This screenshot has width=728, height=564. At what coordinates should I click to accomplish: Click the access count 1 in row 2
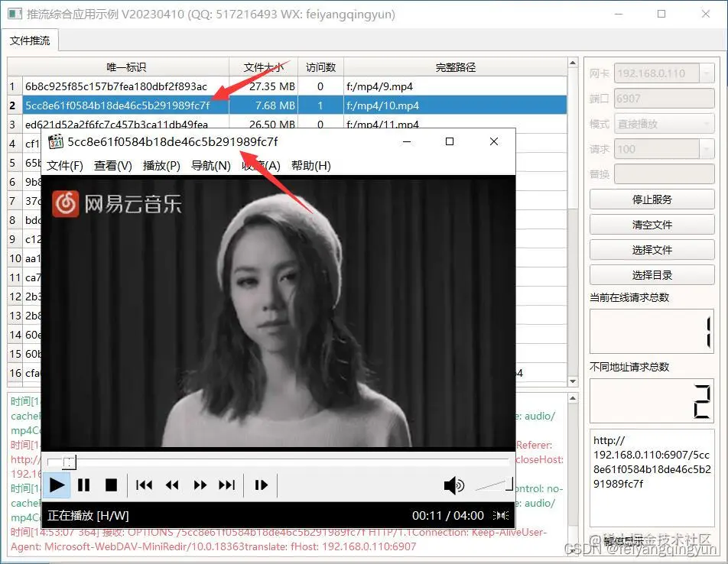(x=320, y=105)
